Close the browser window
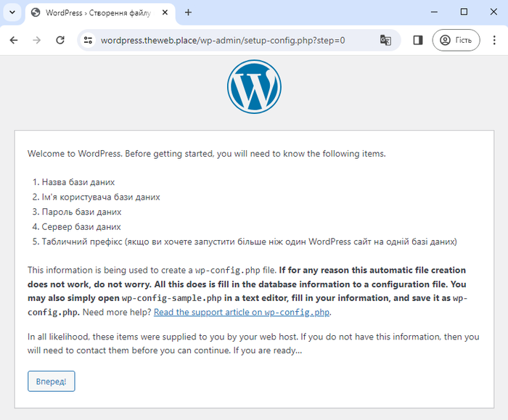508x420 pixels. pos(493,12)
